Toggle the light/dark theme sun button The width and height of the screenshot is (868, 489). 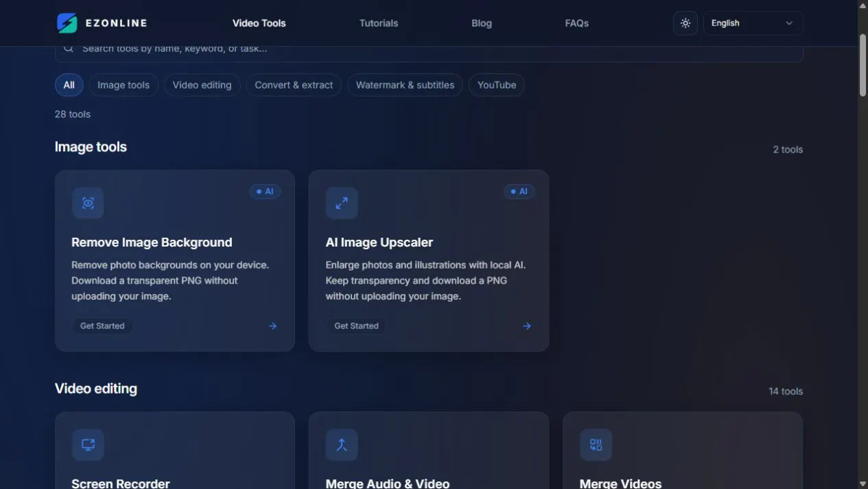click(x=685, y=23)
